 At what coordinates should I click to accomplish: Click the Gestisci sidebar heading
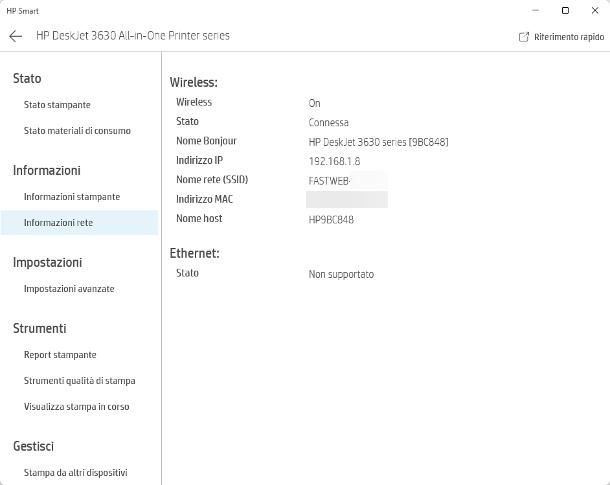click(33, 446)
